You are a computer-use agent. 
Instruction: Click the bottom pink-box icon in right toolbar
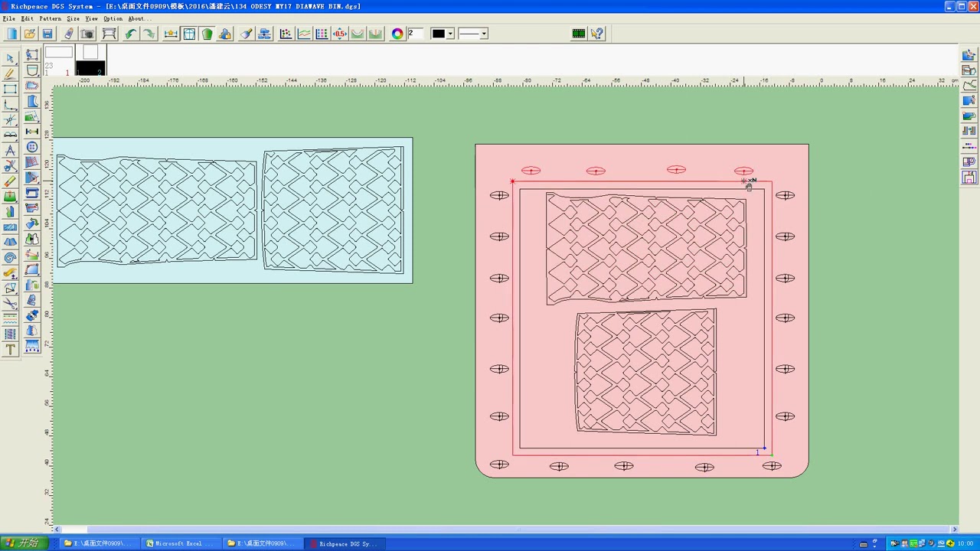(x=969, y=177)
